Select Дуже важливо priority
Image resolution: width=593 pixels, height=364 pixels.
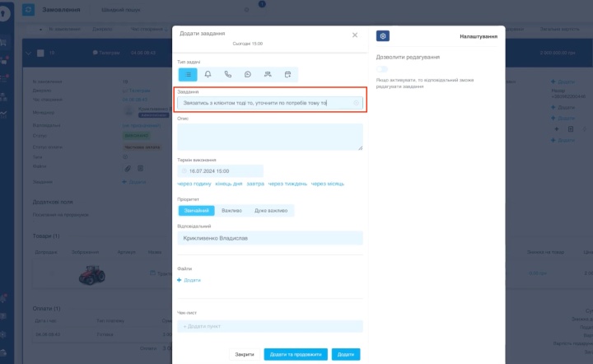[271, 211]
